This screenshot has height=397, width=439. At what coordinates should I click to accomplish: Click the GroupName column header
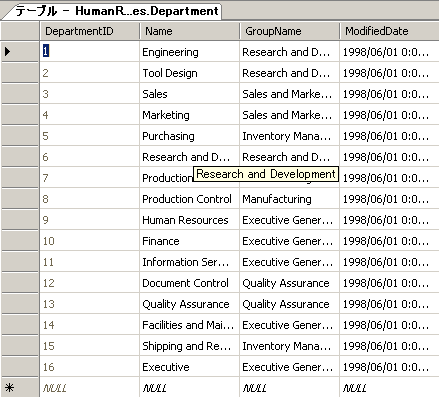point(289,31)
